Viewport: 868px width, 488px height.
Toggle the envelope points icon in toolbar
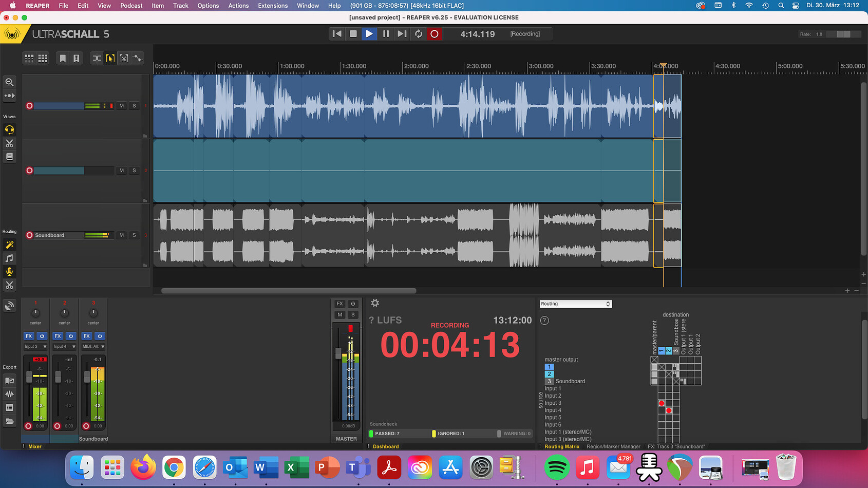pyautogui.click(x=137, y=58)
